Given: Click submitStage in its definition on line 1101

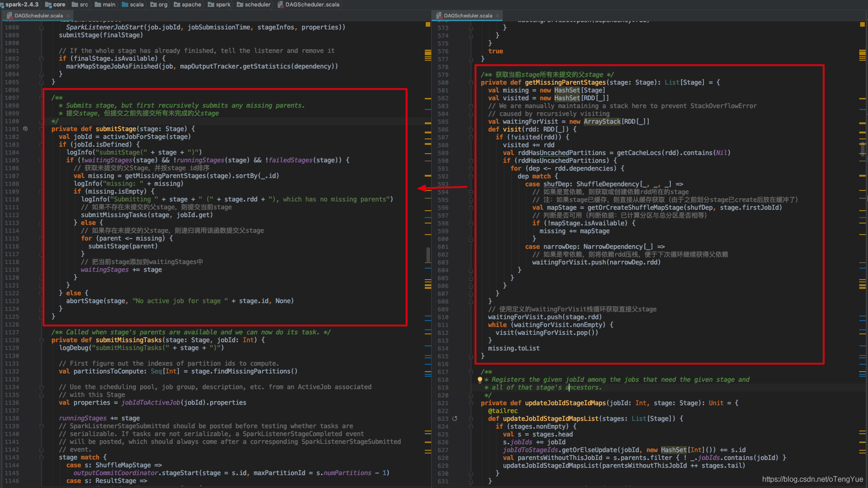Looking at the screenshot, I should [116, 129].
